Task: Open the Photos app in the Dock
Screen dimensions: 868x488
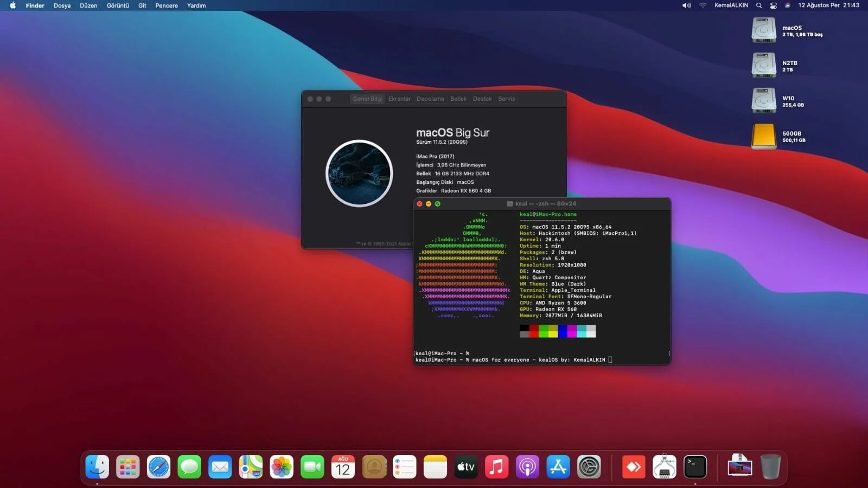Action: [x=282, y=467]
